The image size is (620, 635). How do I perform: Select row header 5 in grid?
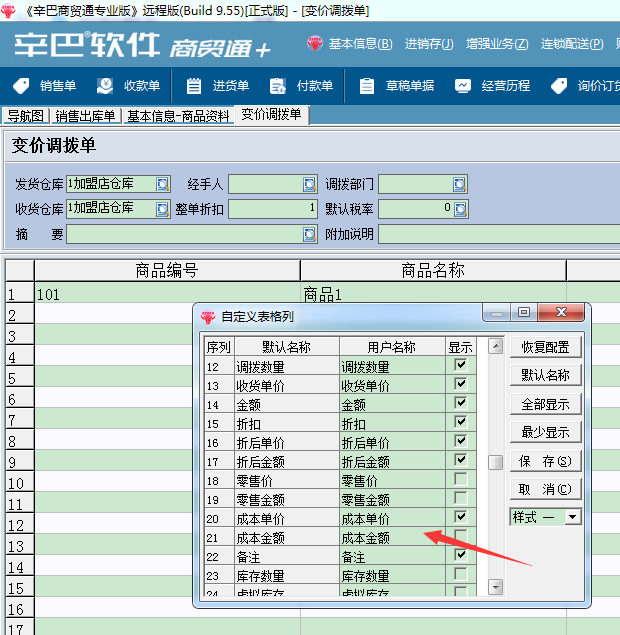click(19, 378)
